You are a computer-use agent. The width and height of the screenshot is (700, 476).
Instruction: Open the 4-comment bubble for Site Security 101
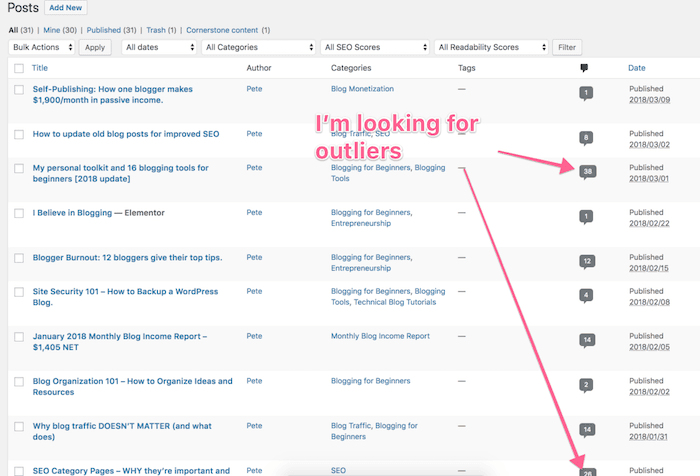coord(586,296)
